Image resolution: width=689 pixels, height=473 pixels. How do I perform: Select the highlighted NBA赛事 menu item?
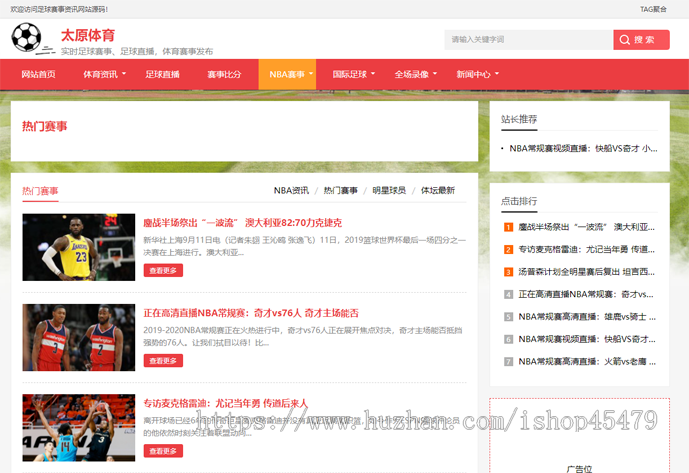pyautogui.click(x=287, y=74)
